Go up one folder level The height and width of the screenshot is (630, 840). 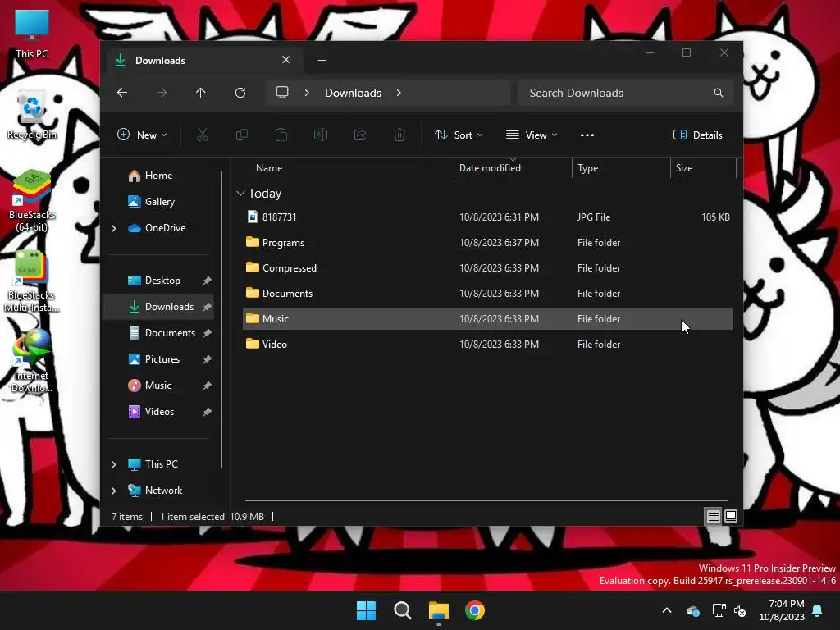click(x=201, y=93)
